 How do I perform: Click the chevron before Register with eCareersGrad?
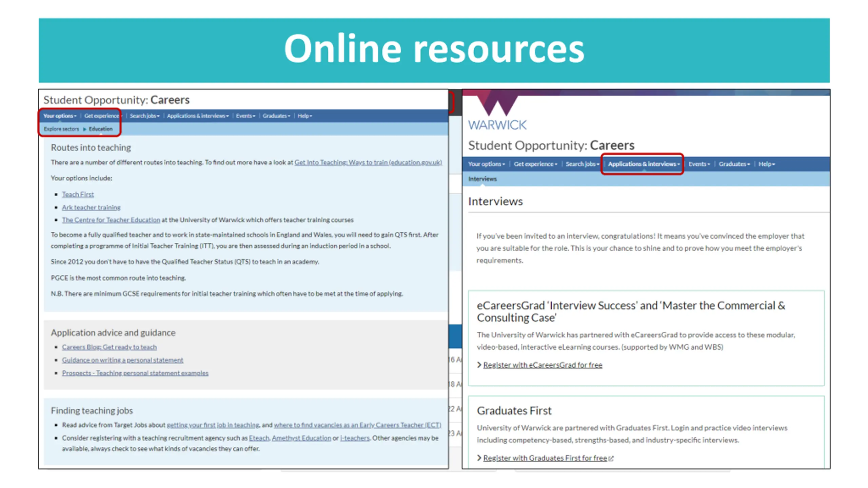pos(479,365)
